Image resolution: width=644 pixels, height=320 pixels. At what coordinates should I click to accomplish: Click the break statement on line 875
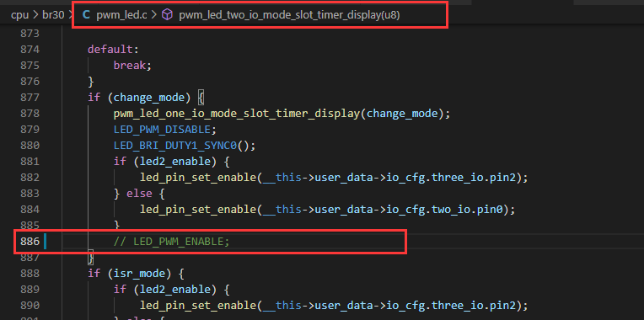[x=130, y=65]
